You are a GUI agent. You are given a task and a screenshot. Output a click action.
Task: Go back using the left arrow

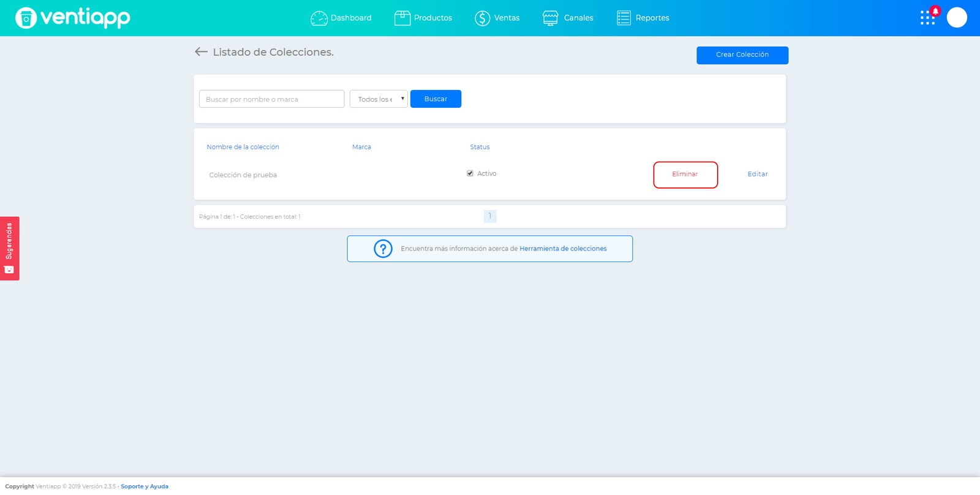[x=201, y=52]
